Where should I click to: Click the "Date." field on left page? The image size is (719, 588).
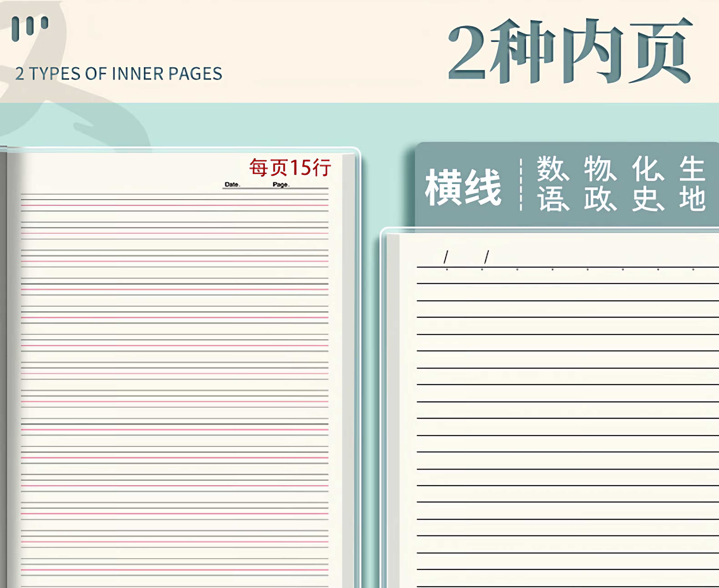pyautogui.click(x=232, y=185)
